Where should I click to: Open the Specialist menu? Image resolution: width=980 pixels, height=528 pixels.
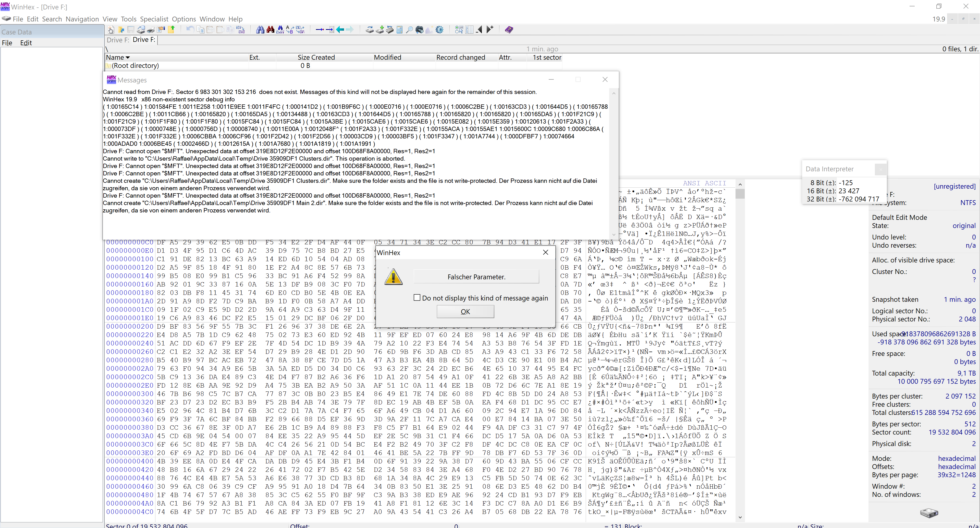(154, 19)
